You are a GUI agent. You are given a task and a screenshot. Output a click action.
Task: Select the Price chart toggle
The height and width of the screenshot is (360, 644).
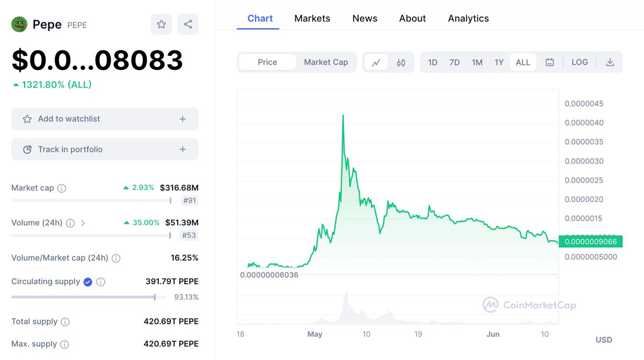click(267, 62)
